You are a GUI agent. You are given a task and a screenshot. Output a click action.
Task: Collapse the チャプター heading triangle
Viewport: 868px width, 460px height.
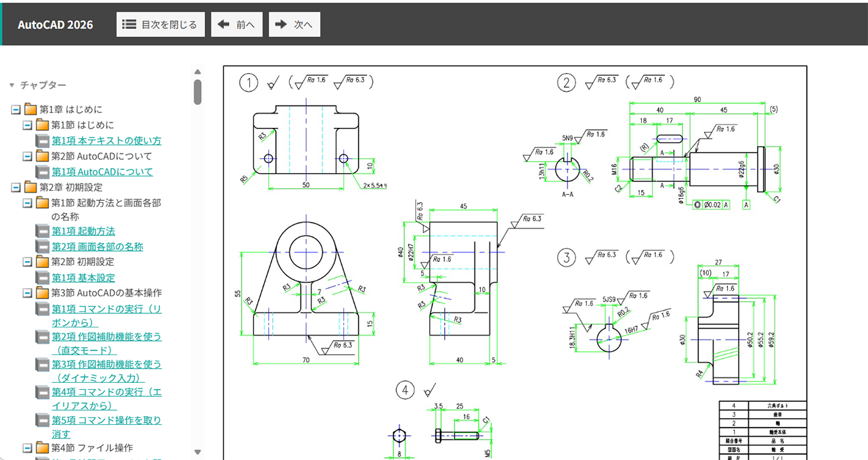(12, 85)
